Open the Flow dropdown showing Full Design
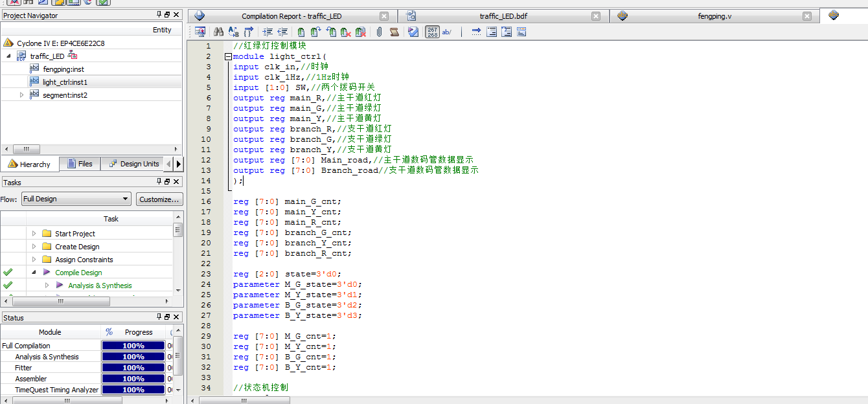Image resolution: width=868 pixels, height=404 pixels. tap(76, 199)
